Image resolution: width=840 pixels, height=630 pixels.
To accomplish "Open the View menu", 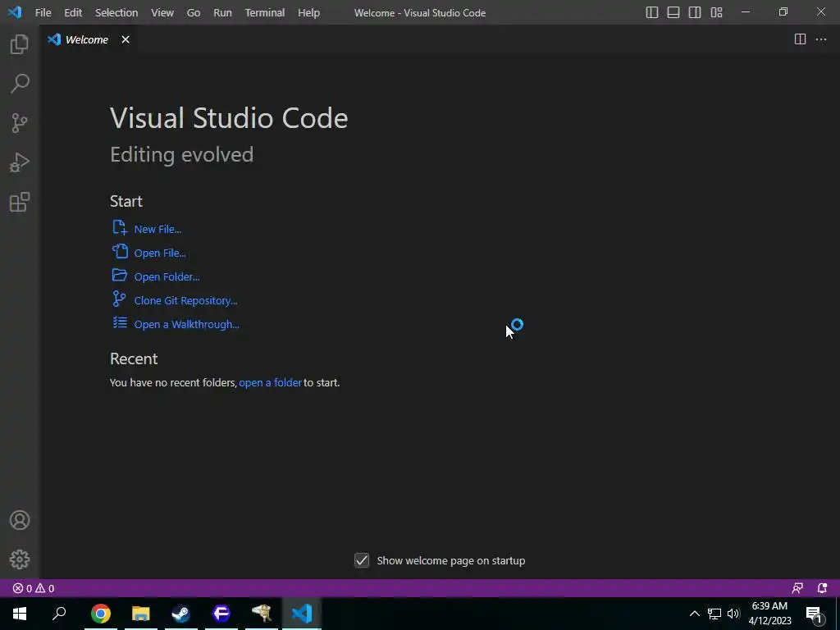I will (162, 12).
